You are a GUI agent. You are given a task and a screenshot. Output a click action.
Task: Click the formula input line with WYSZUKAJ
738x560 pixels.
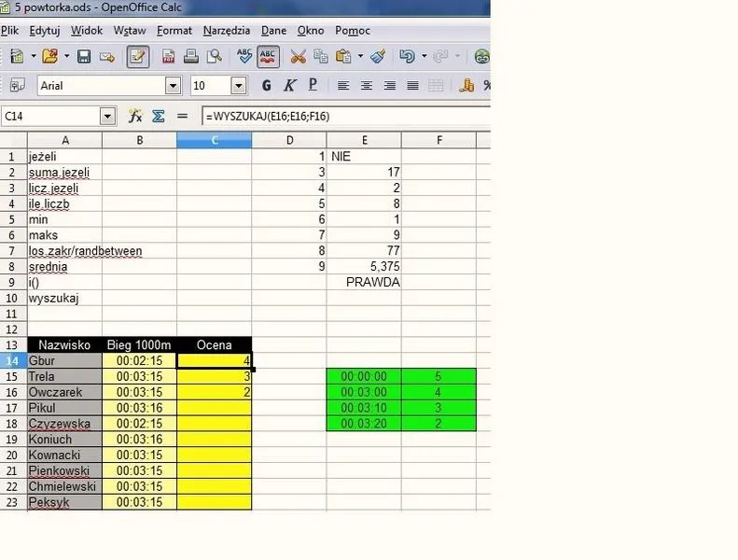pyautogui.click(x=346, y=117)
